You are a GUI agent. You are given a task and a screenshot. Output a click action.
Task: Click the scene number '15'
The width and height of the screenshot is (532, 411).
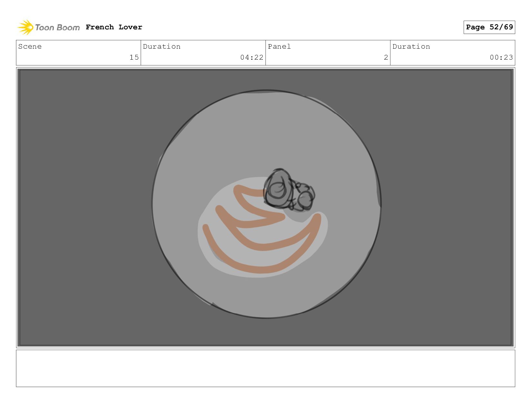(134, 57)
